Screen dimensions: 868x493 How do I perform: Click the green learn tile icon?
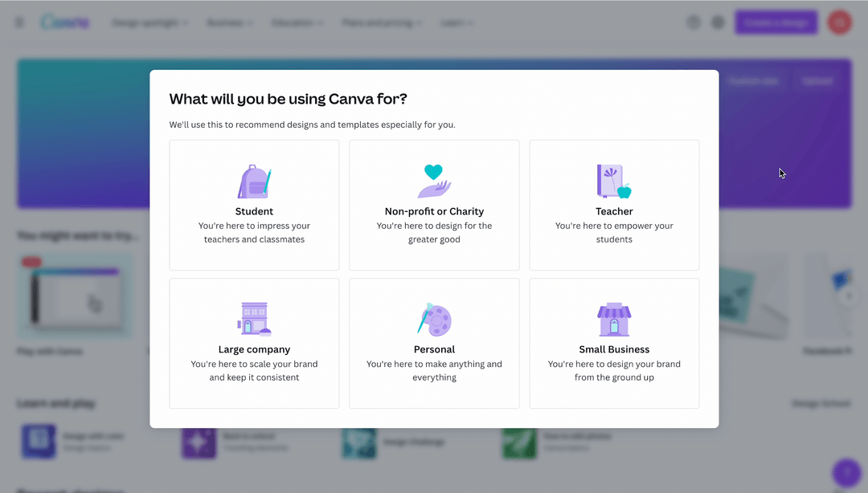pos(519,442)
